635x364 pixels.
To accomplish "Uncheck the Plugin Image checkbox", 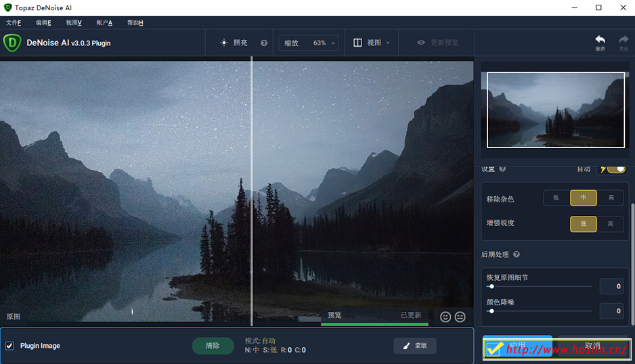I will coord(9,346).
